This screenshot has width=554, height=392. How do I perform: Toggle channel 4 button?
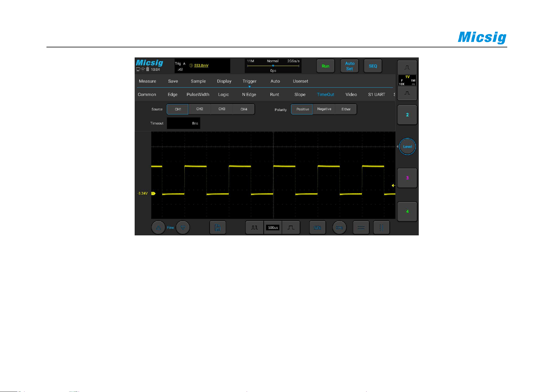[407, 211]
